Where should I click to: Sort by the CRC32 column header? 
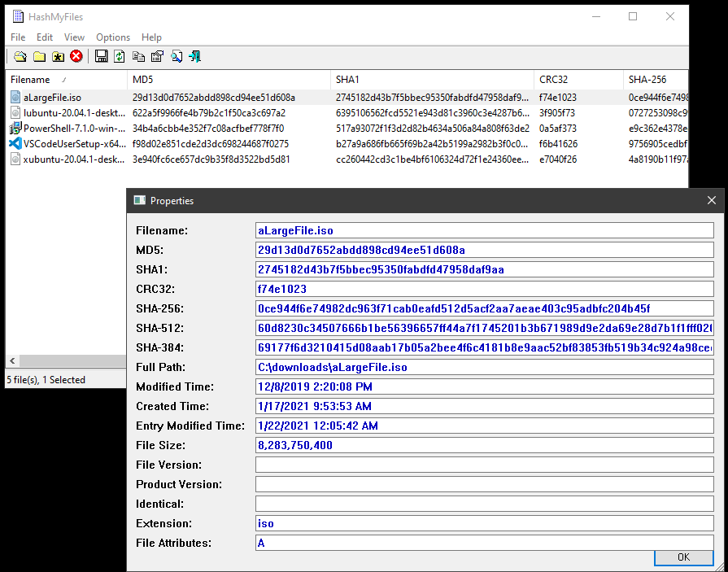tap(578, 80)
